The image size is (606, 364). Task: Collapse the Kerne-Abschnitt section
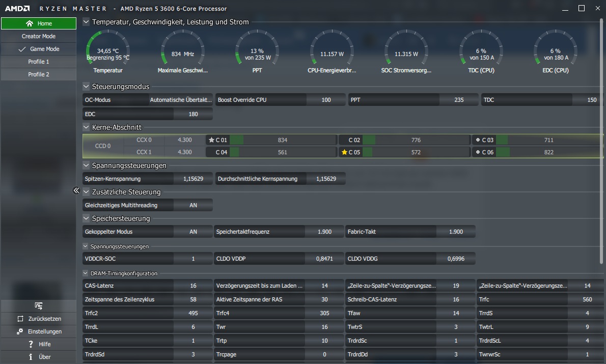(86, 127)
